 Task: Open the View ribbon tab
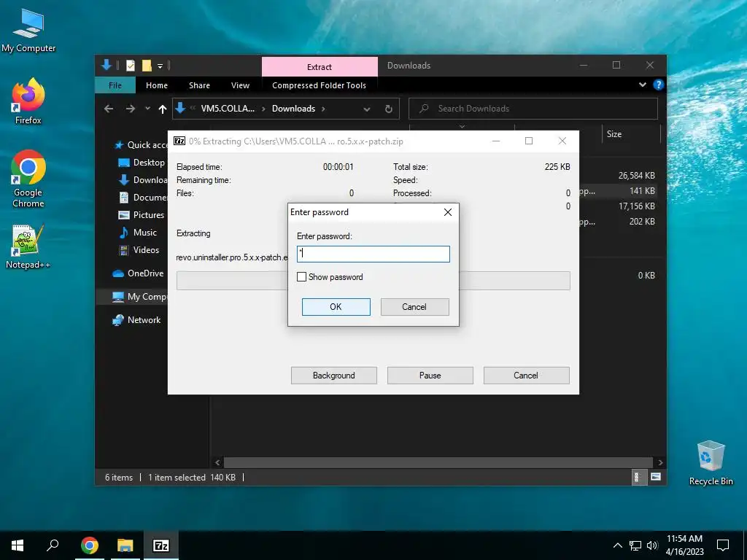coord(240,85)
